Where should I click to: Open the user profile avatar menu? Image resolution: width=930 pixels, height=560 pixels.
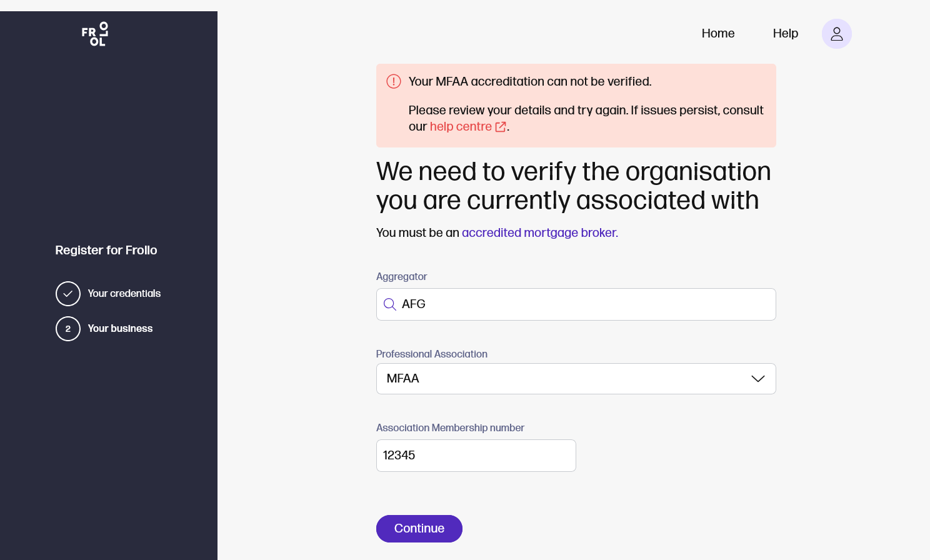(x=836, y=34)
